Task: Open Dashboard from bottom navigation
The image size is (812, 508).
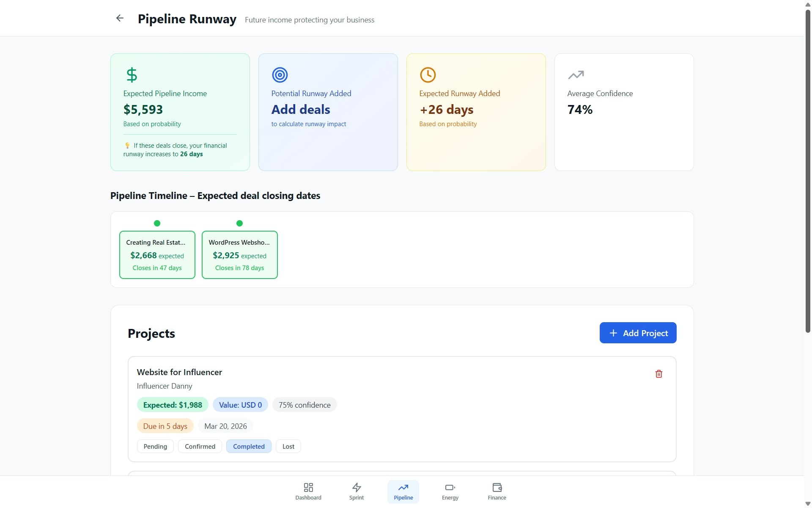Action: point(308,491)
